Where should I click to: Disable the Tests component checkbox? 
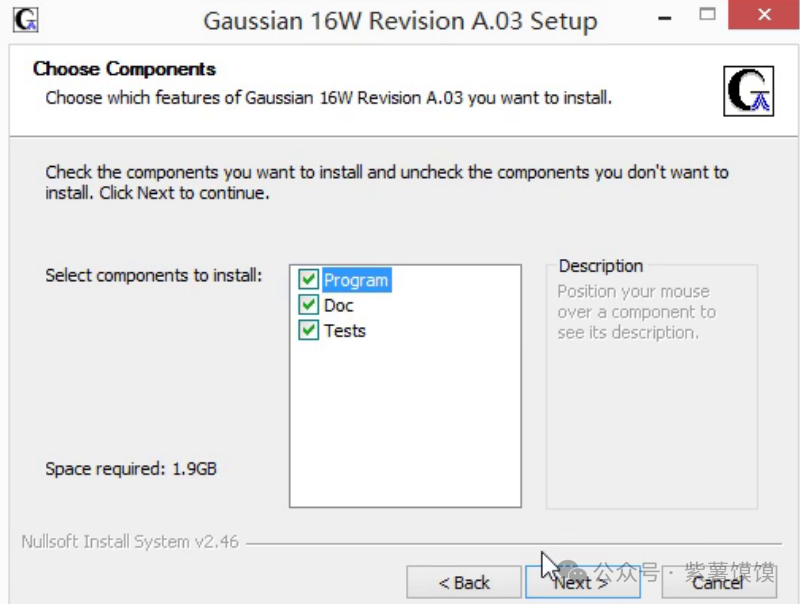pos(309,331)
